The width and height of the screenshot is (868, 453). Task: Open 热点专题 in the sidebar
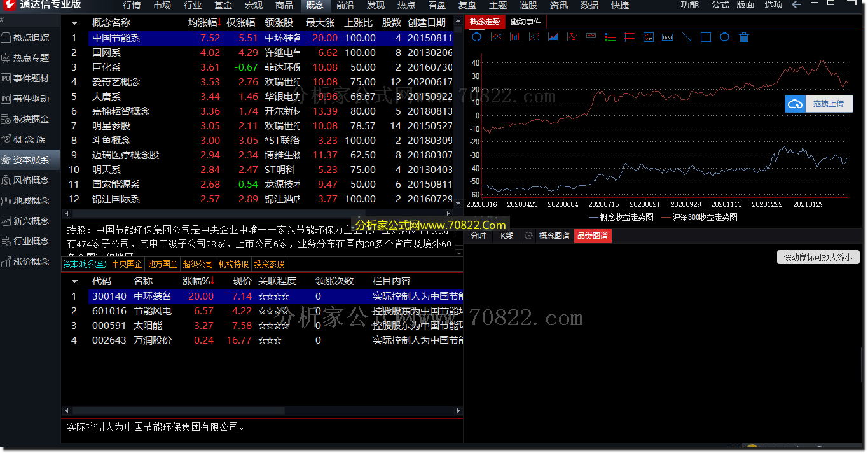31,58
